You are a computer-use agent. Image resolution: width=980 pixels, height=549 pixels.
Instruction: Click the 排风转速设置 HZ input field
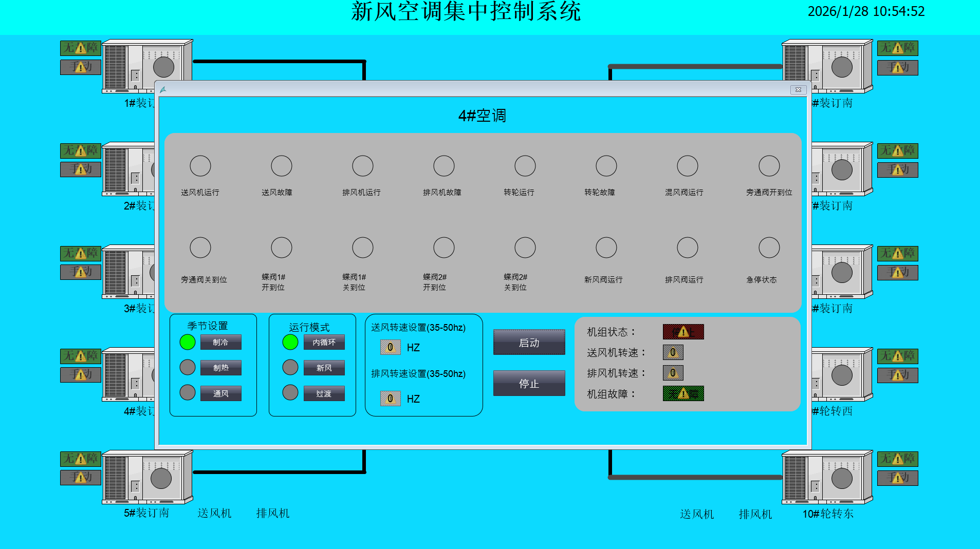(390, 399)
